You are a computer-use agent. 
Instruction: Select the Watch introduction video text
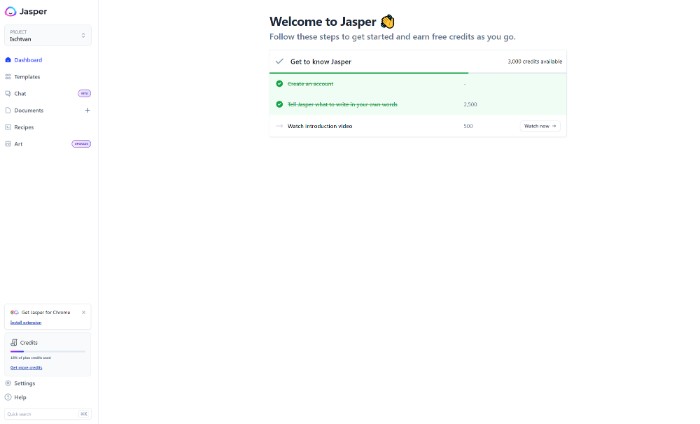point(320,126)
